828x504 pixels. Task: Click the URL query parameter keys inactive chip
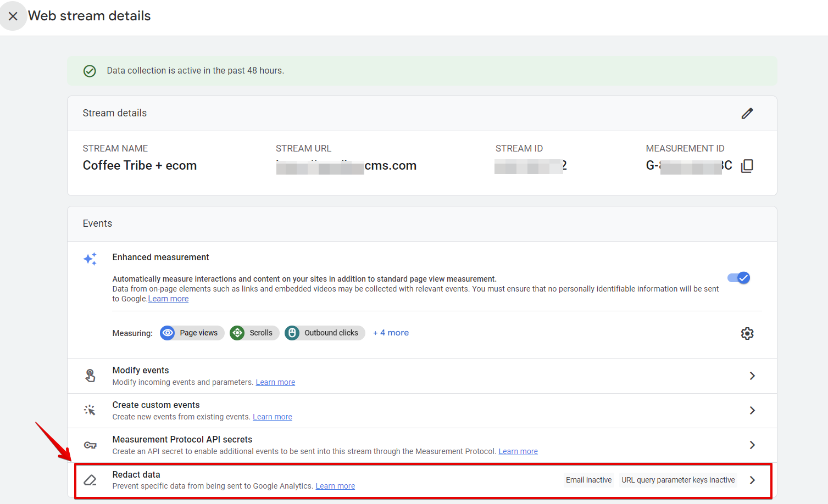677,479
